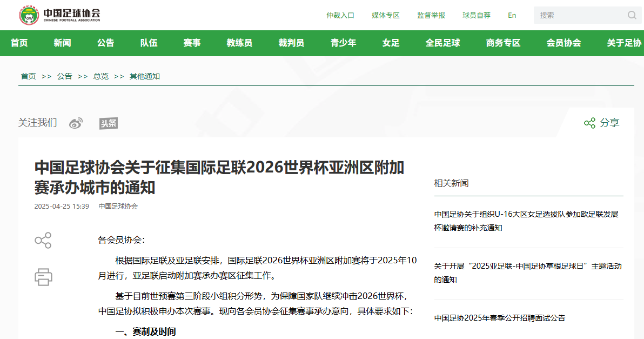Click the source label 中国足球协会 under the headline
Viewport: 644px width, 339px height.
tap(118, 207)
